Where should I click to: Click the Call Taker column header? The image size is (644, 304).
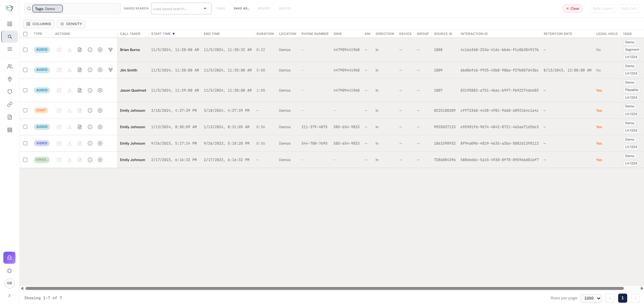130,34
